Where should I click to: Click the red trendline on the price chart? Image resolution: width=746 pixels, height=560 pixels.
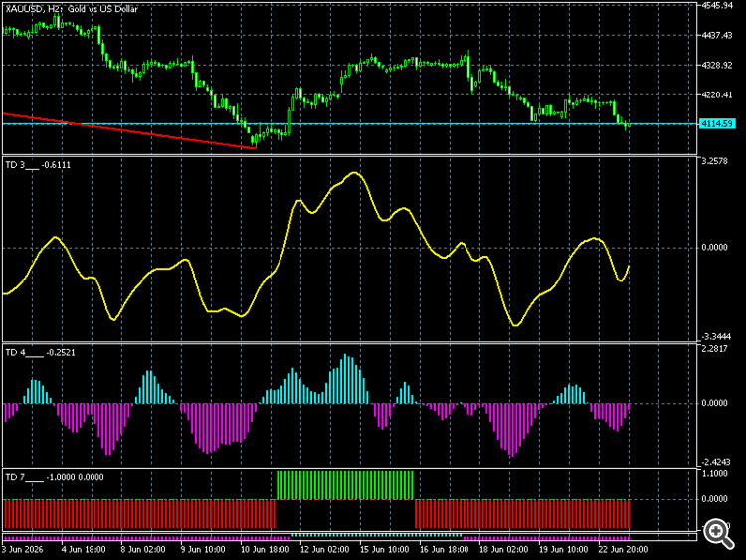[128, 131]
